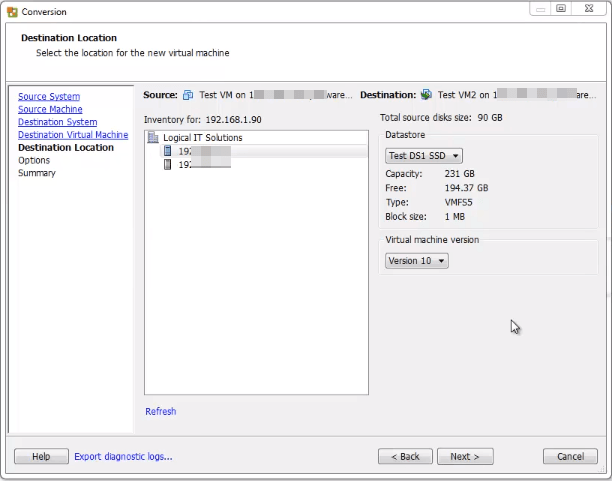Click the Options step label
The image size is (612, 481).
34,160
